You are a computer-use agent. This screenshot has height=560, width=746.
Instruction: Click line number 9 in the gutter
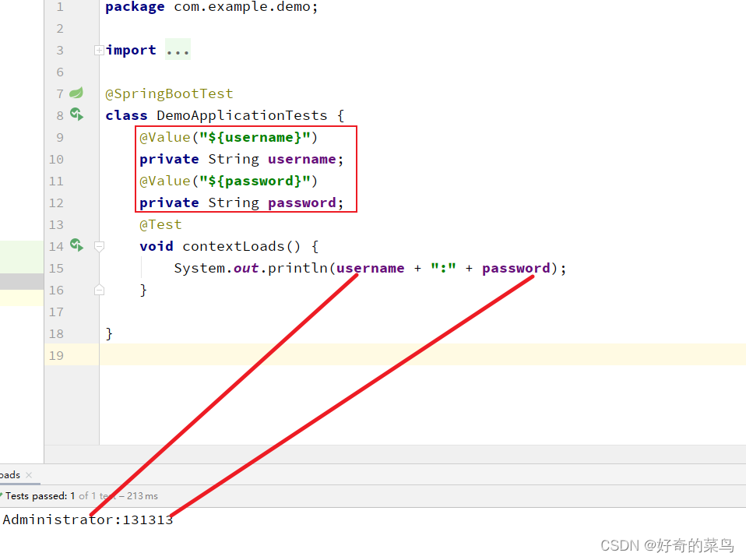tap(59, 137)
